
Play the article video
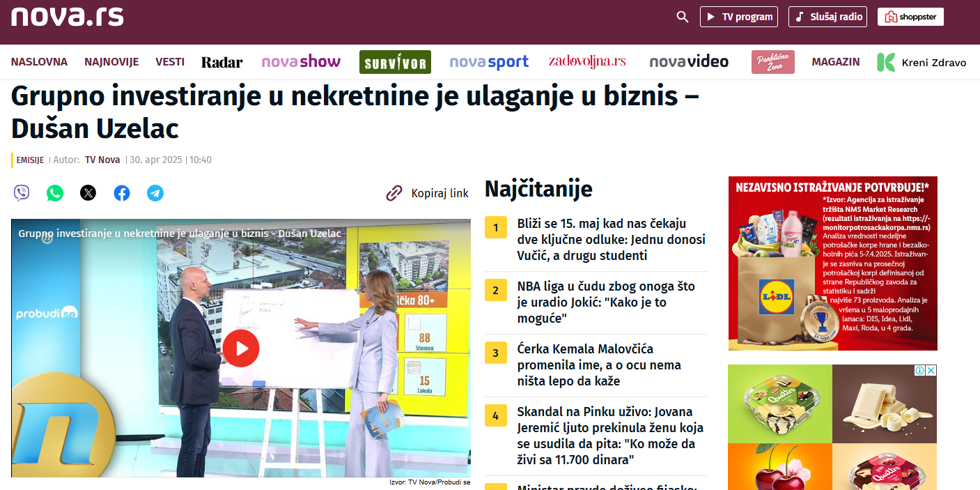point(241,348)
